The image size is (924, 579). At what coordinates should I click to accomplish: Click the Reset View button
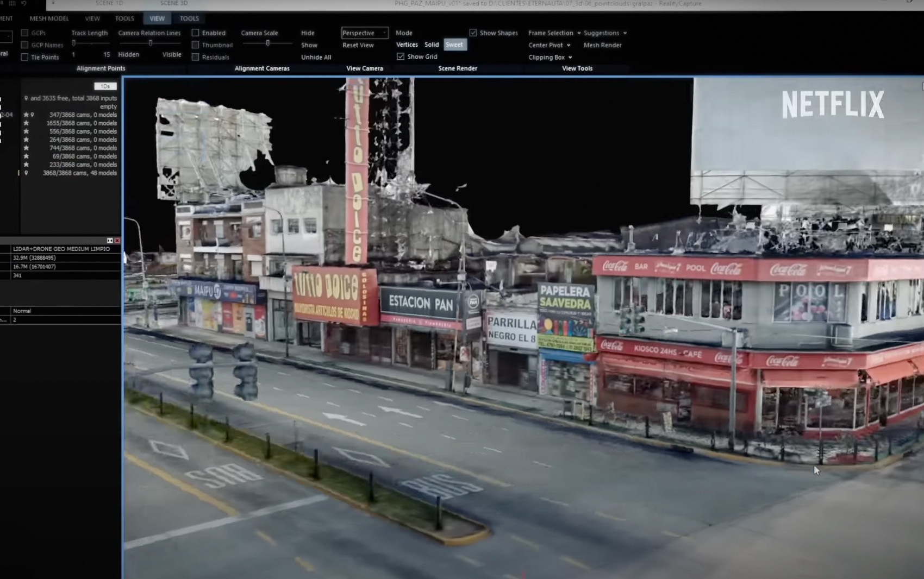click(x=358, y=45)
